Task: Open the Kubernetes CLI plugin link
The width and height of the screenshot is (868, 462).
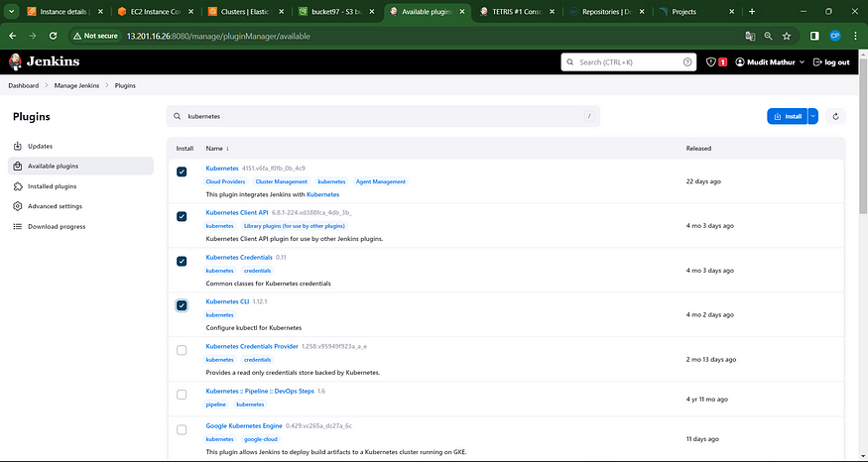Action: pyautogui.click(x=227, y=301)
